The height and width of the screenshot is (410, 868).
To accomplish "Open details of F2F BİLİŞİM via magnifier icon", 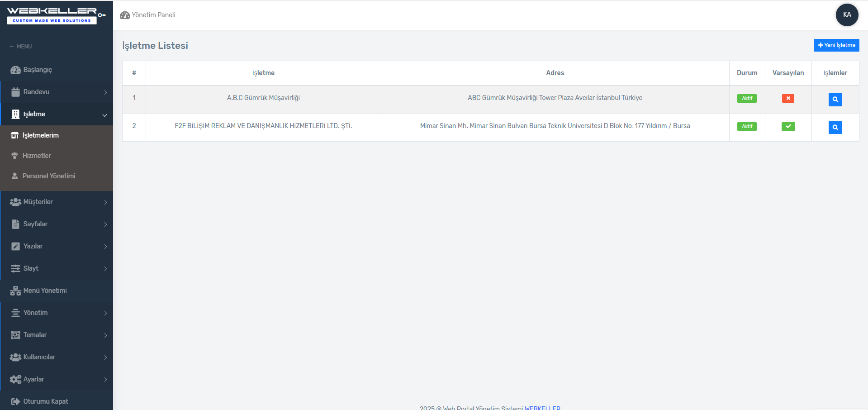I will click(835, 128).
